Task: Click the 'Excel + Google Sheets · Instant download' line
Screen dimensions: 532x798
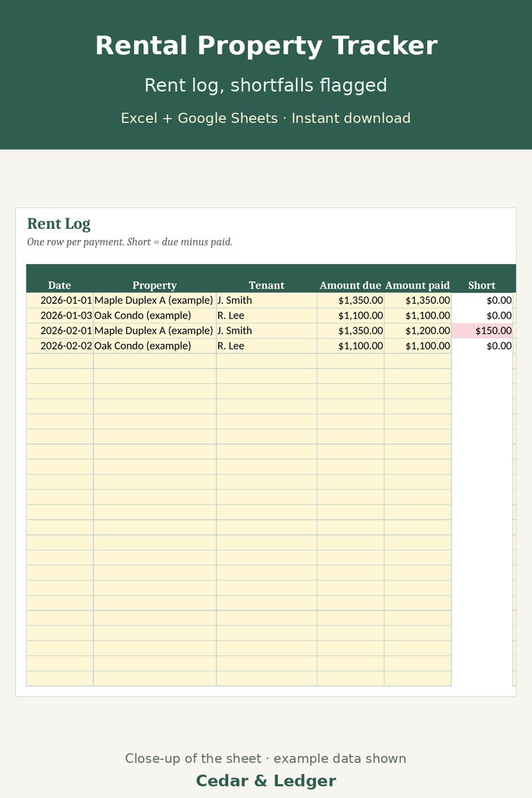Action: 266,118
